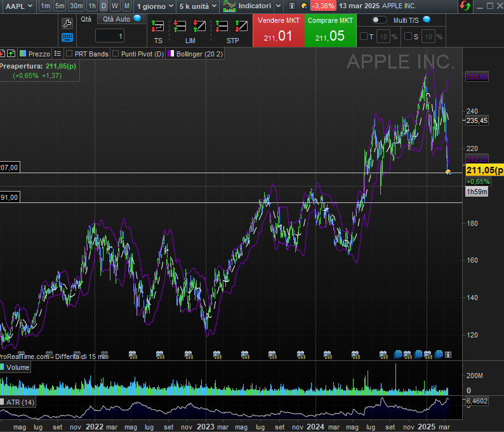The width and height of the screenshot is (504, 432).
Task: Click the earnings calendar icon near nov 2023
Action: (300, 355)
